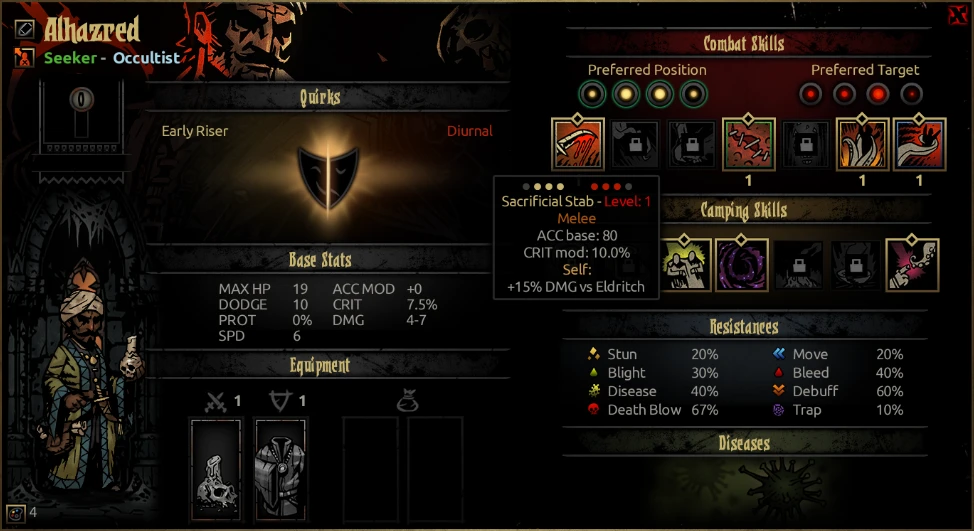Click the rename pencil icon beside Alhazred
Screen dimensions: 974x531
[24, 29]
